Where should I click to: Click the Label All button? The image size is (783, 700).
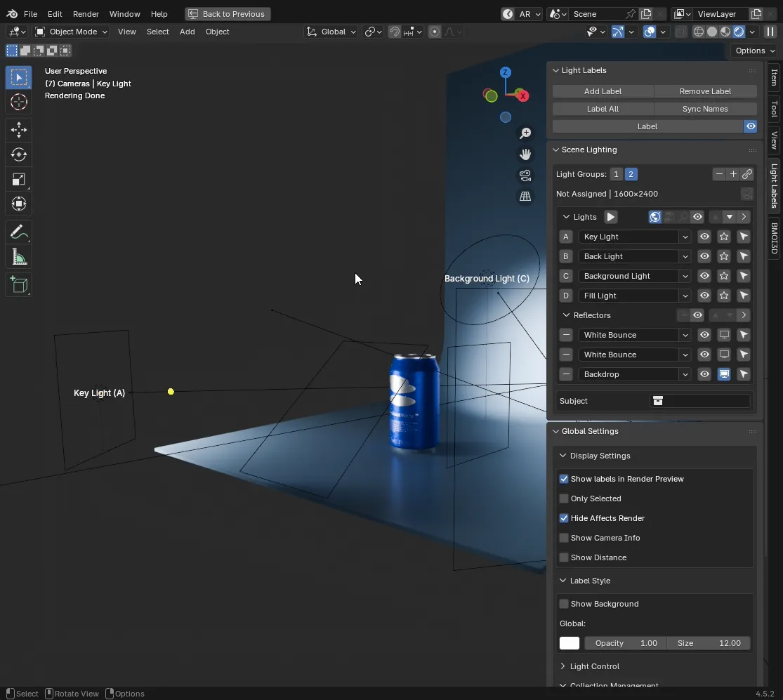[603, 109]
